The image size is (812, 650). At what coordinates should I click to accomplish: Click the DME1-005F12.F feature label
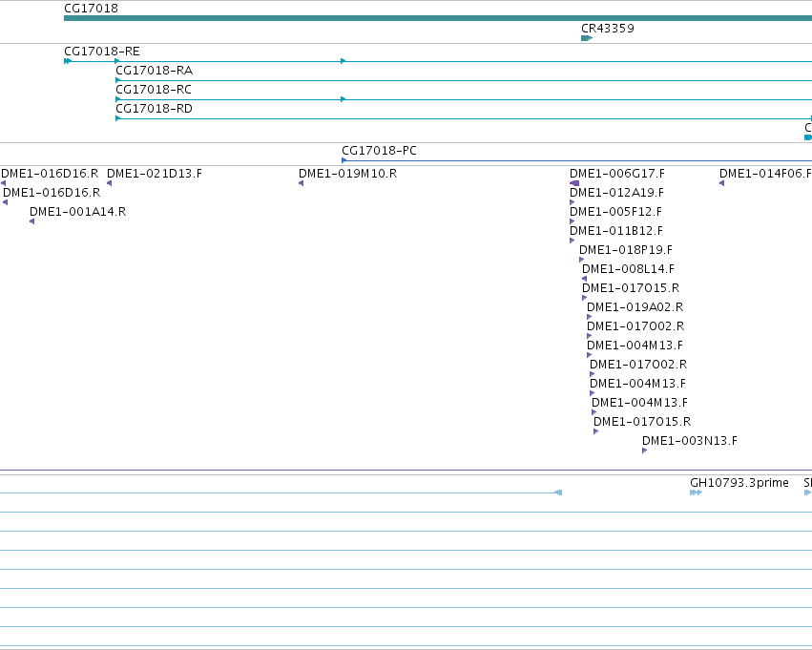point(615,212)
